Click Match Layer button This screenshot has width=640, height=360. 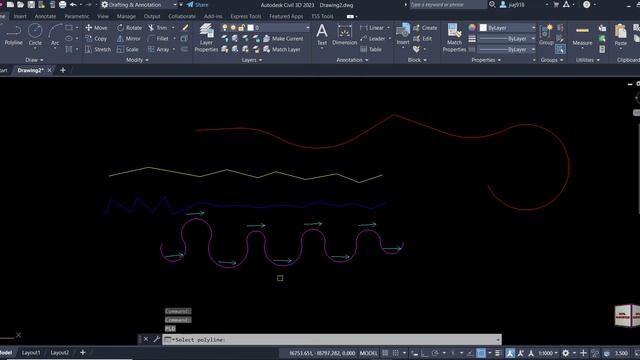[282, 49]
